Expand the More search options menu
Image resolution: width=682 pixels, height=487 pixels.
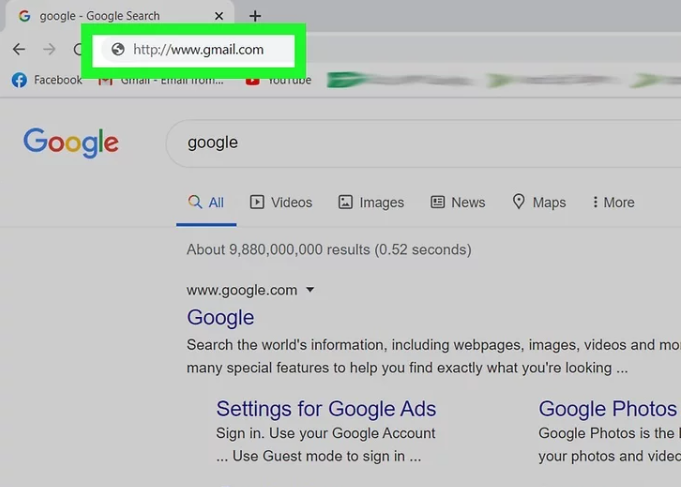click(x=613, y=202)
